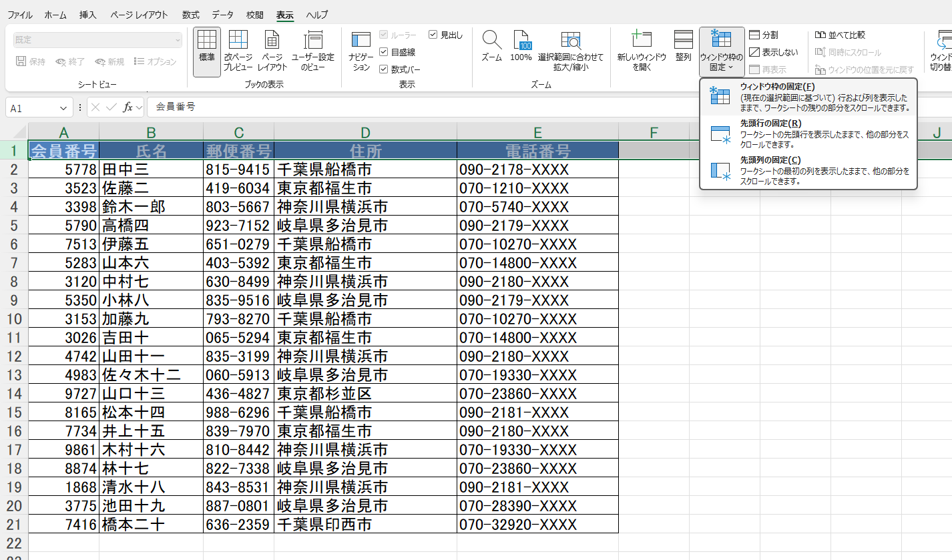Viewport: 952px width, 560px height.
Task: Click 並べて比較 view side by side
Action: coord(840,35)
